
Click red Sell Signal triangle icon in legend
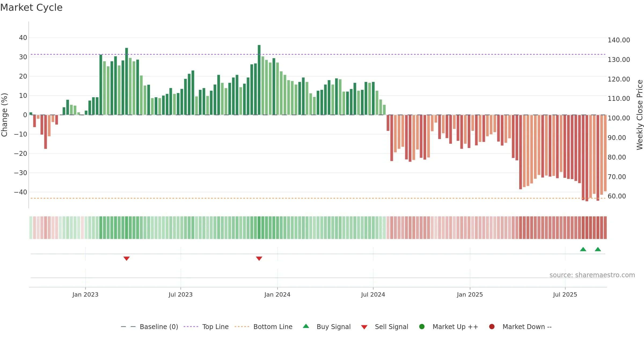point(364,327)
